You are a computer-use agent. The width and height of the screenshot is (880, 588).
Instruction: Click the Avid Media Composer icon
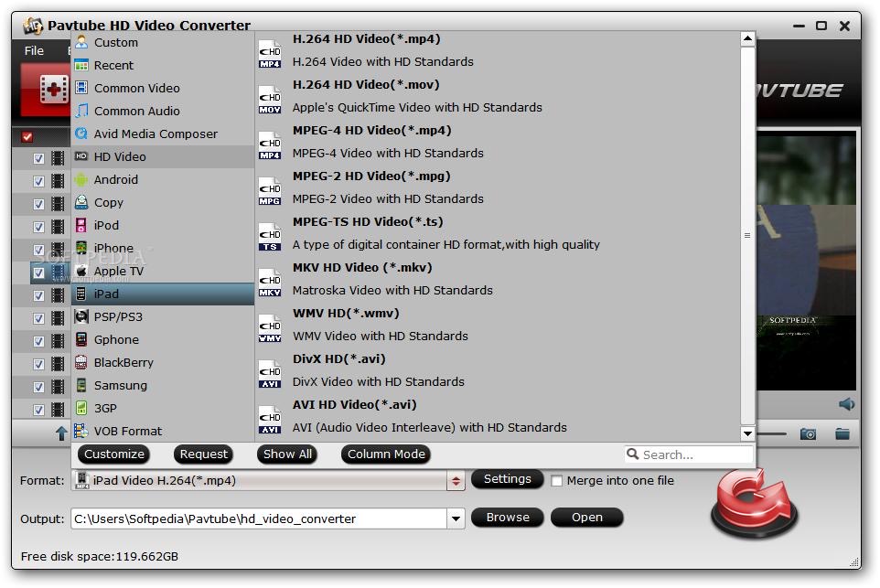[82, 134]
